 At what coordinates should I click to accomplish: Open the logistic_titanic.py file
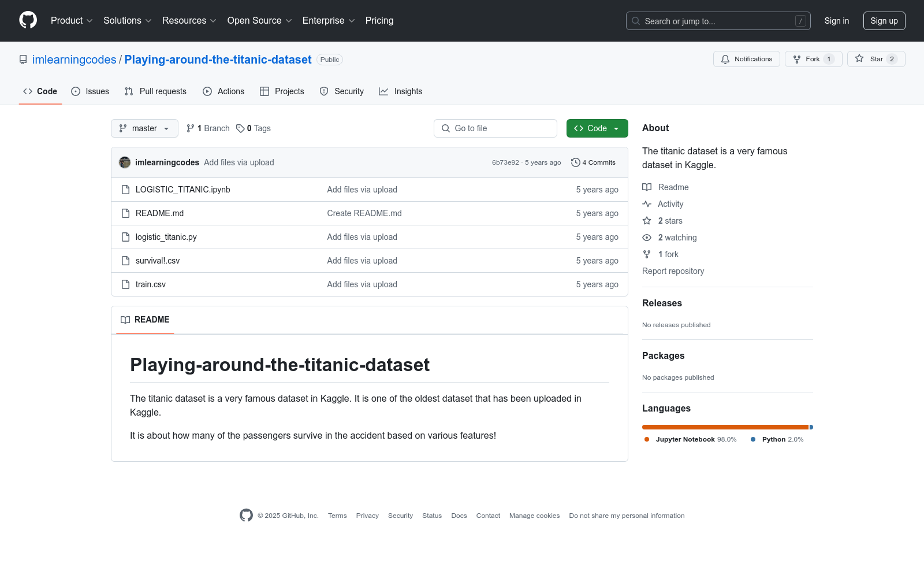pyautogui.click(x=166, y=237)
